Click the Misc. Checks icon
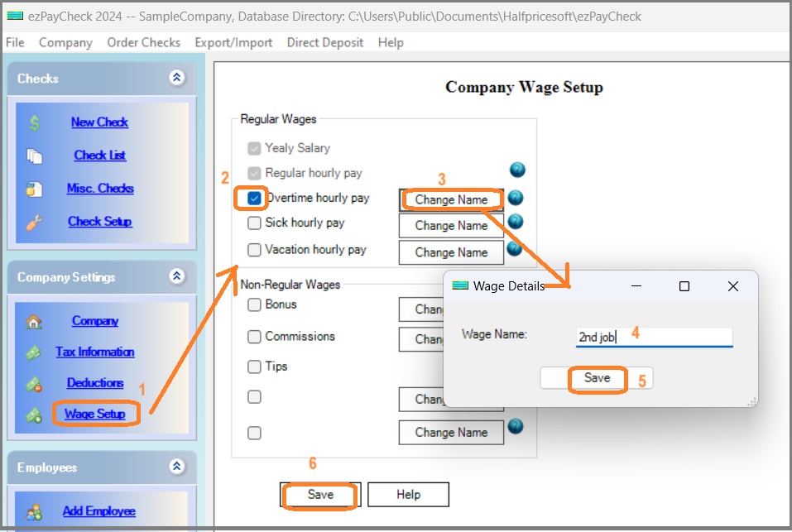Image resolution: width=792 pixels, height=532 pixels. [x=35, y=188]
